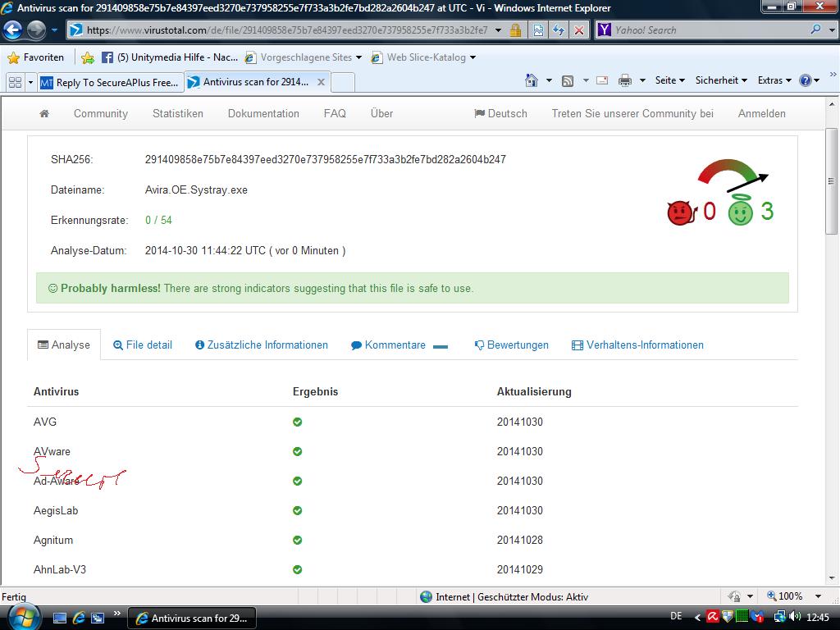Open the tab list dropdown arrow
This screenshot has height=630, width=840.
click(30, 82)
